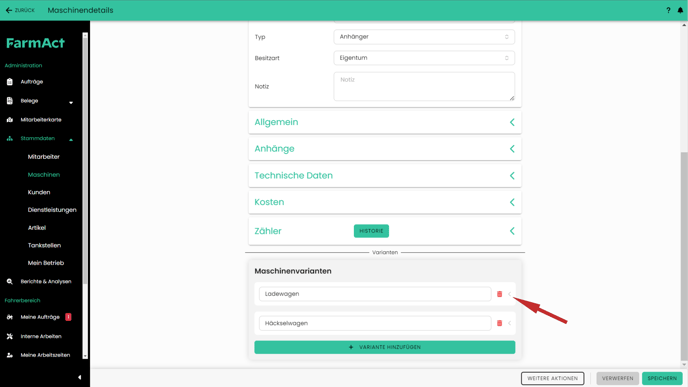Open Aufträge in the sidebar
Image resolution: width=688 pixels, height=387 pixels.
click(32, 82)
